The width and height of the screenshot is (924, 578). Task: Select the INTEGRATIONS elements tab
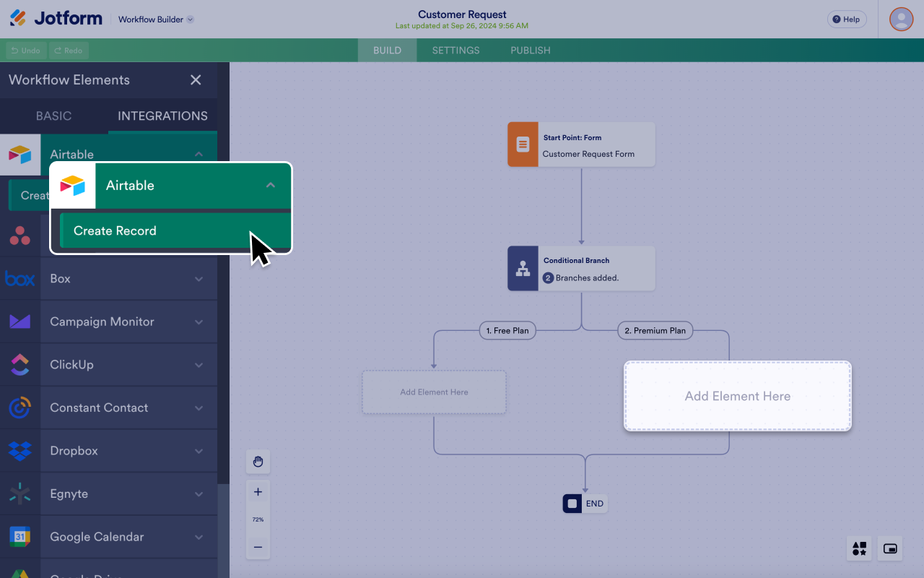coord(162,116)
